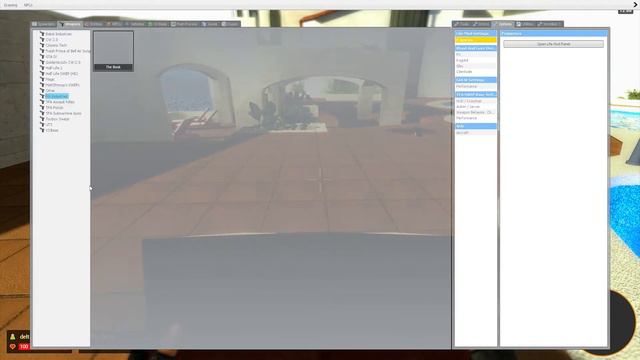Open the Admin / Server entry

point(476,107)
